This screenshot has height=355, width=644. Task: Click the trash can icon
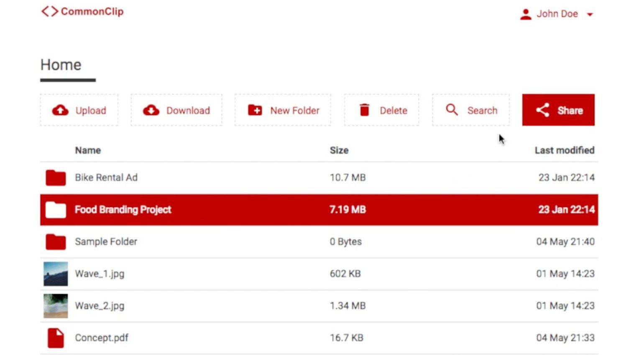365,110
